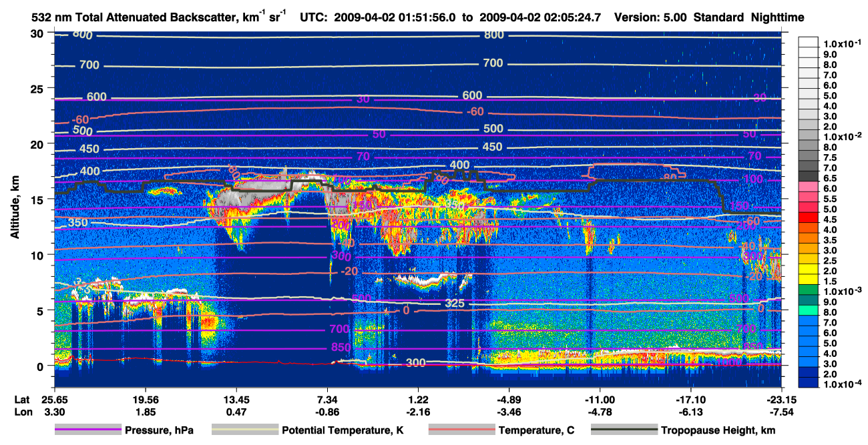Click the latitude value '-4.89'
This screenshot has width=868, height=445.
coord(509,400)
